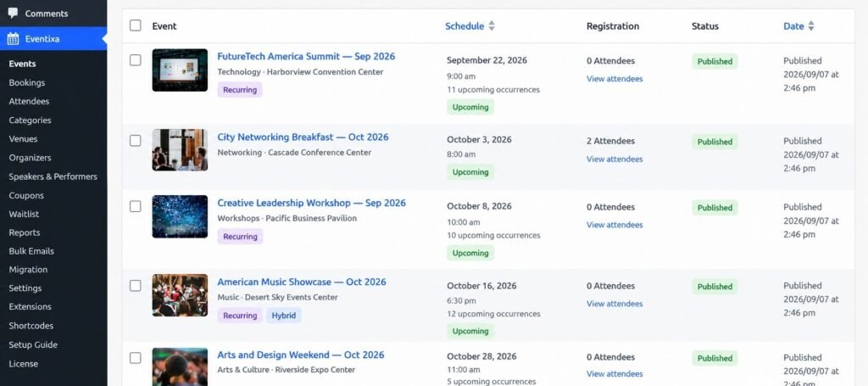Click the City Networking Breakfast thumbnail
Image resolution: width=868 pixels, height=386 pixels.
(180, 150)
